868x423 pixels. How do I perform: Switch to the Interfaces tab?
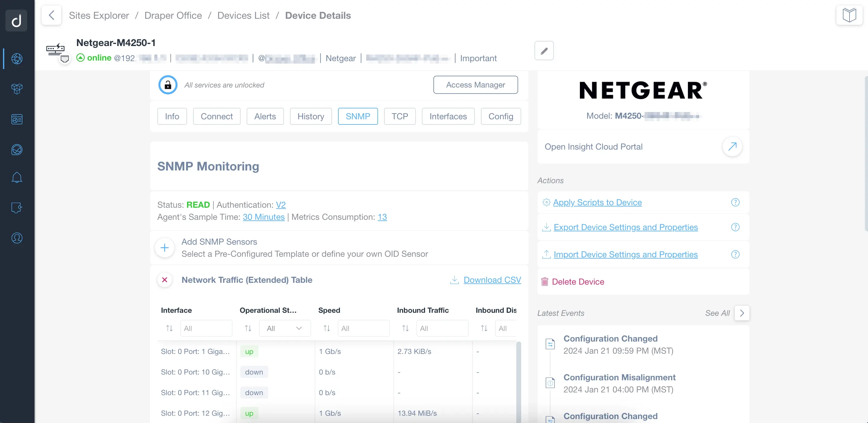tap(448, 116)
